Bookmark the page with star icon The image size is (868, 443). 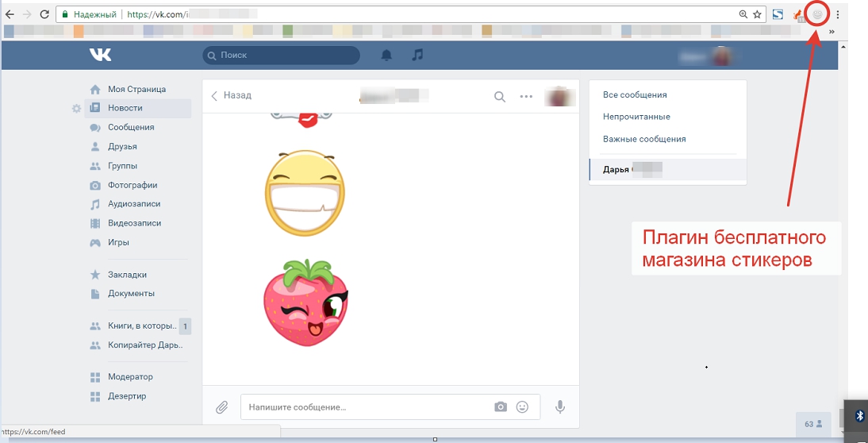(757, 14)
